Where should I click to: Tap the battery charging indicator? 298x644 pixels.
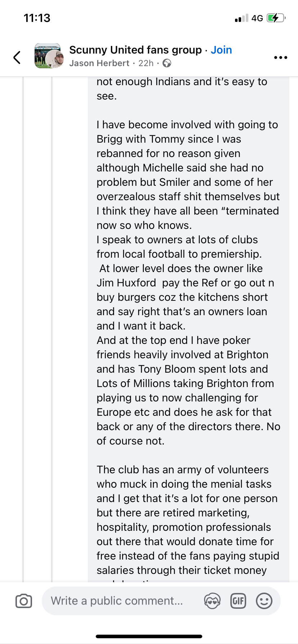coord(276,18)
